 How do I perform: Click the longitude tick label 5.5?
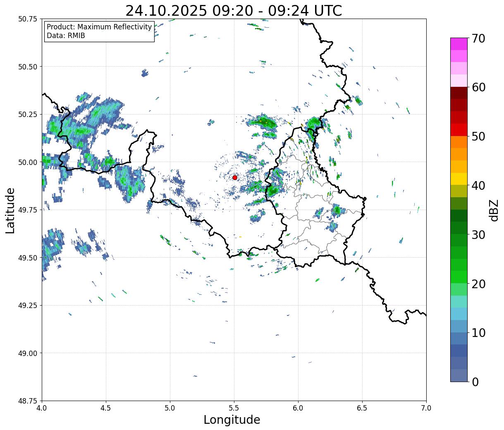pyautogui.click(x=234, y=408)
